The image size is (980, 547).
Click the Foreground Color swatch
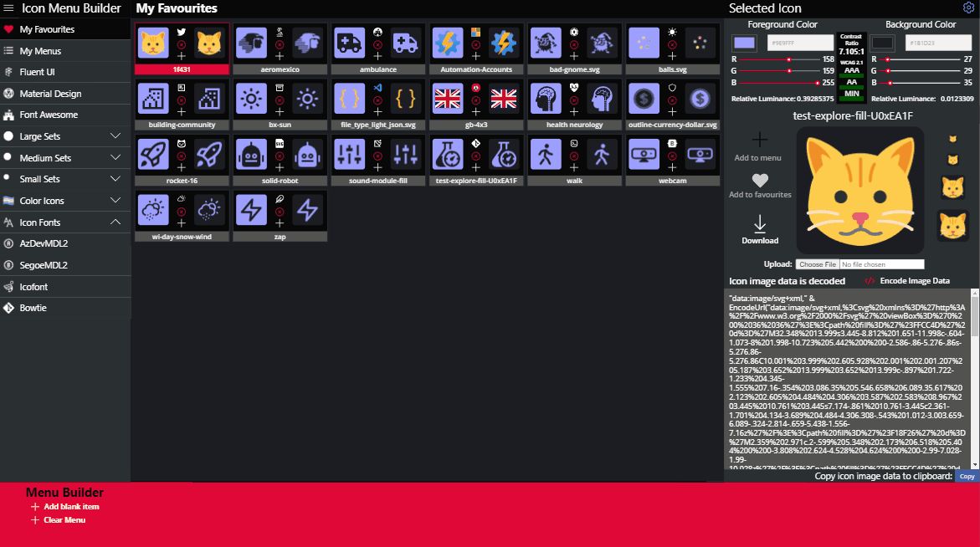[744, 43]
